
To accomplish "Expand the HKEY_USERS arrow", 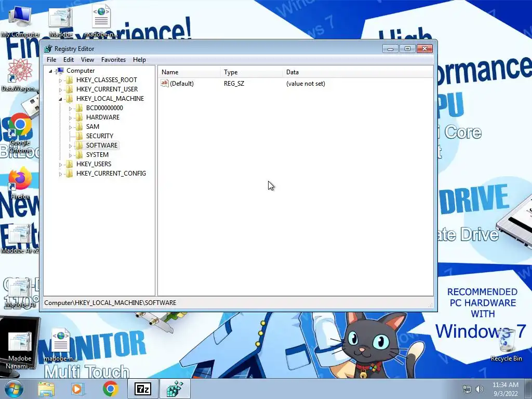I will pyautogui.click(x=60, y=165).
